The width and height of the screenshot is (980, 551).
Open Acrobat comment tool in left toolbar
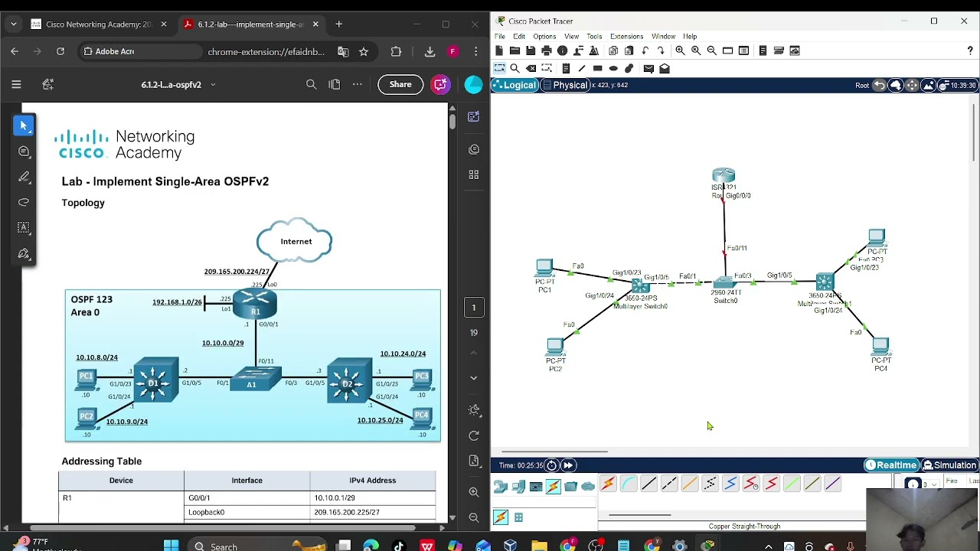tap(24, 152)
